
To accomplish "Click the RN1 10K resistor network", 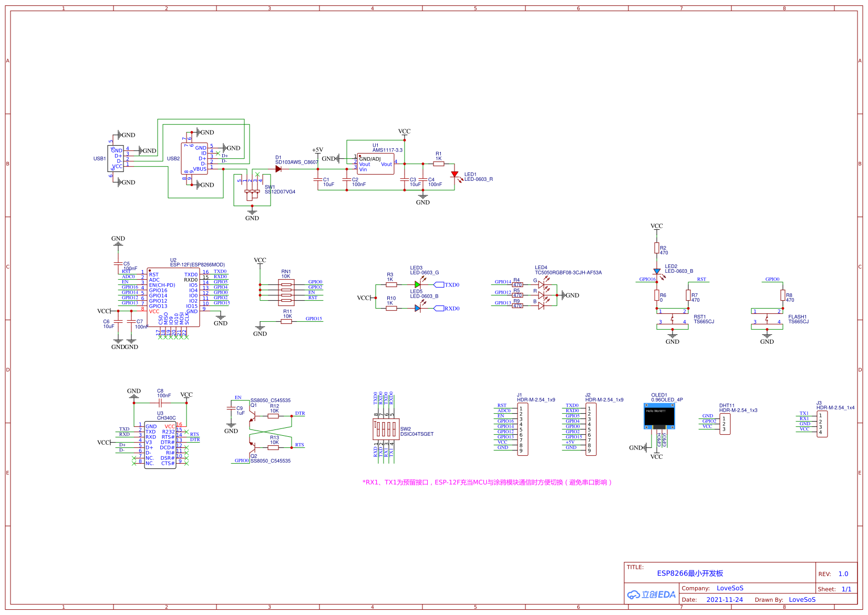I will point(286,293).
